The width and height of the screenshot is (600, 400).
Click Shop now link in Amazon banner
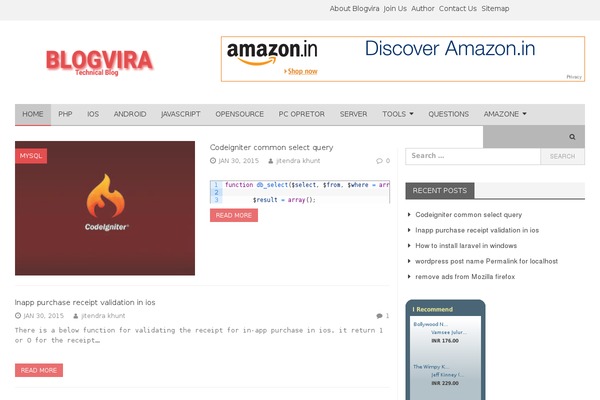pyautogui.click(x=301, y=71)
